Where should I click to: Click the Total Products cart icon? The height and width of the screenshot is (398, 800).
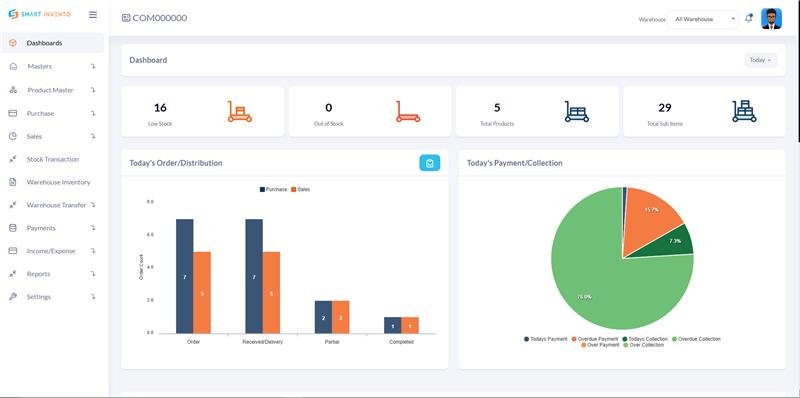(577, 111)
